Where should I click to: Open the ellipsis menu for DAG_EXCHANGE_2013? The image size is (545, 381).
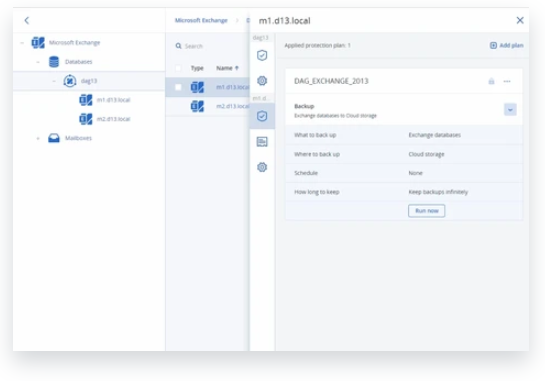(507, 81)
